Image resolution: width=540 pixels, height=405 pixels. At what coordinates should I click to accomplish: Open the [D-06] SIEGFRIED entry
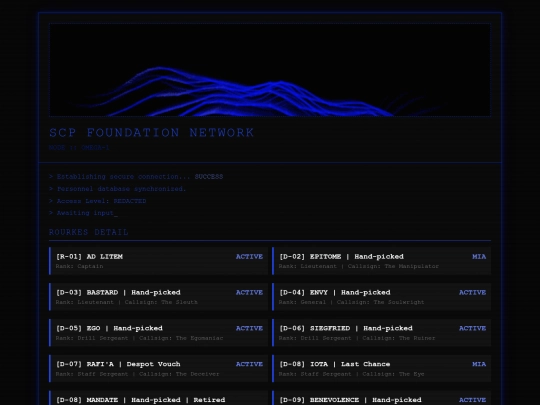(x=382, y=333)
